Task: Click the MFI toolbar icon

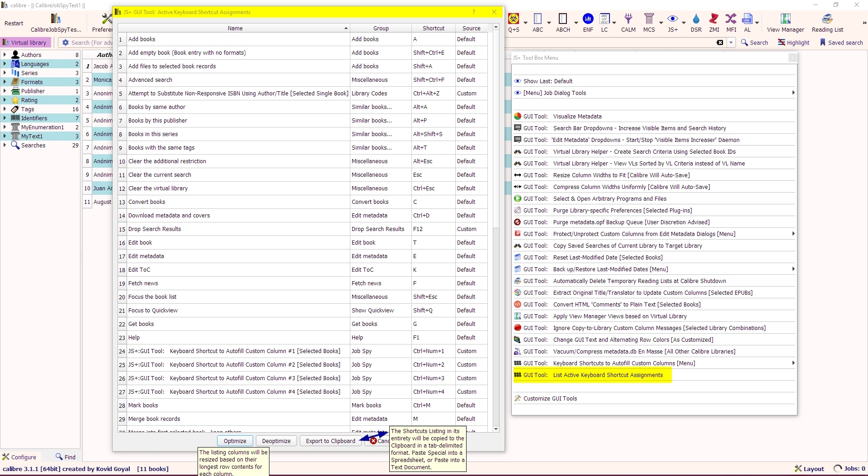Action: pyautogui.click(x=731, y=19)
